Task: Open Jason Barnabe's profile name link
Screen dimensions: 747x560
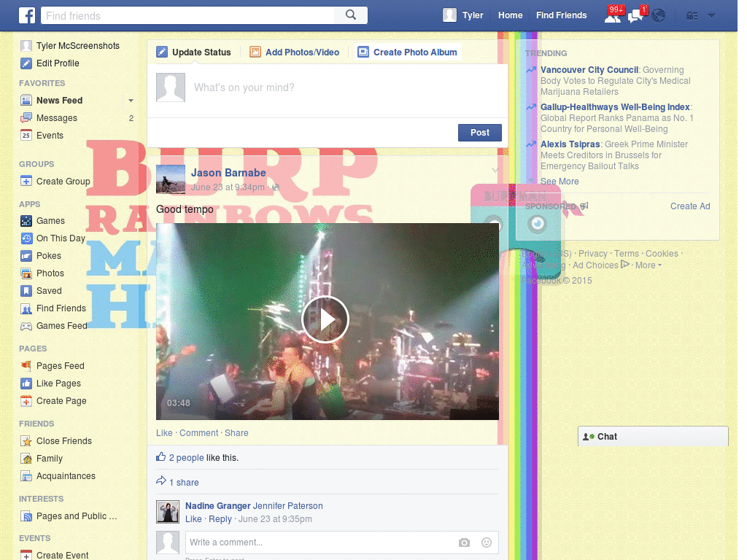Action: 228,173
